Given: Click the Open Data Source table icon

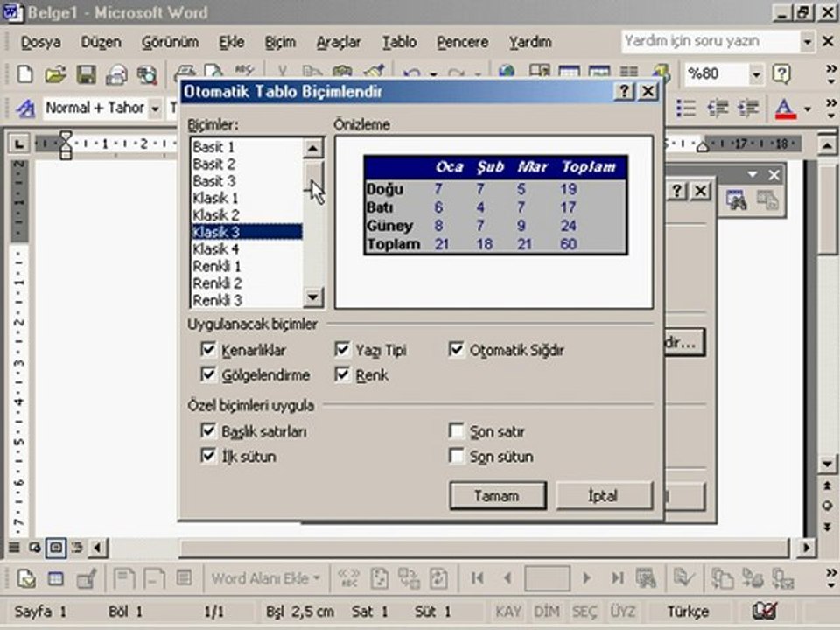Looking at the screenshot, I should click(x=56, y=578).
